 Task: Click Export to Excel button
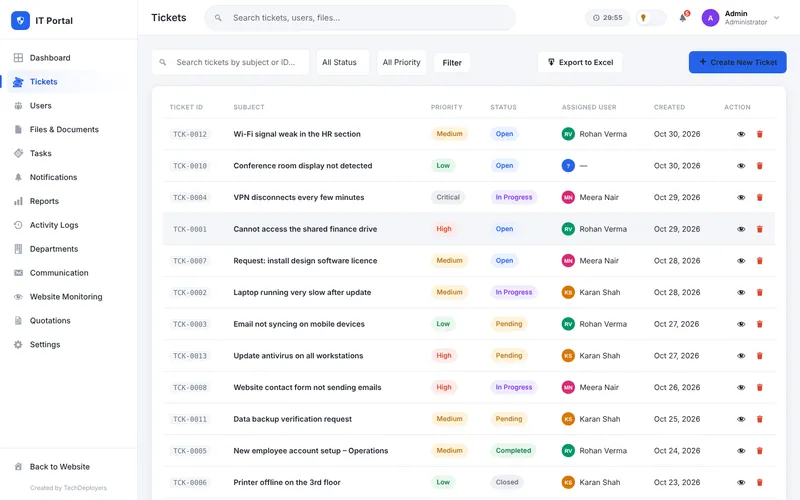point(580,62)
